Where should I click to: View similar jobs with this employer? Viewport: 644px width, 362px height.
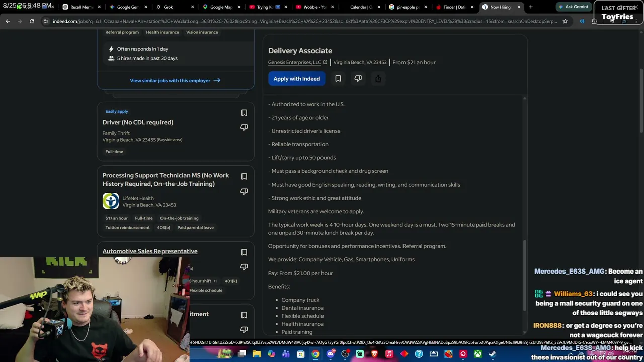click(175, 80)
